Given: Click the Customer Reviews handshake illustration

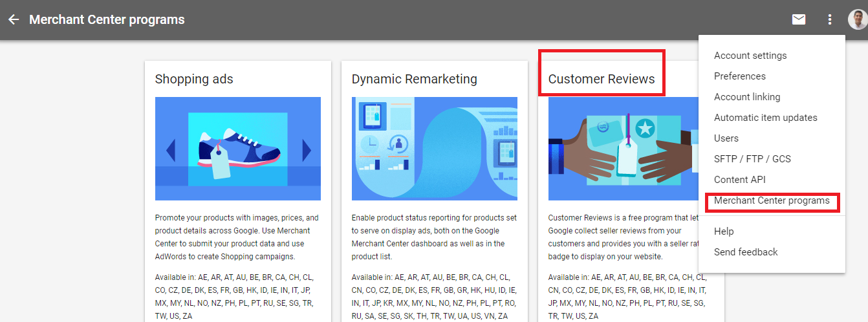Looking at the screenshot, I should (x=624, y=149).
